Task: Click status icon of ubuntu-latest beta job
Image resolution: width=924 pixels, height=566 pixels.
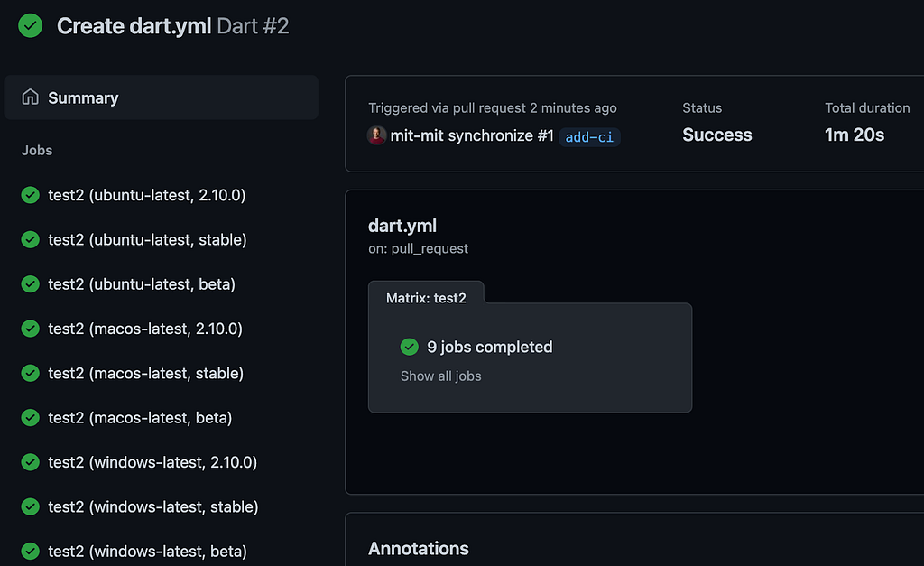Action: [x=31, y=284]
